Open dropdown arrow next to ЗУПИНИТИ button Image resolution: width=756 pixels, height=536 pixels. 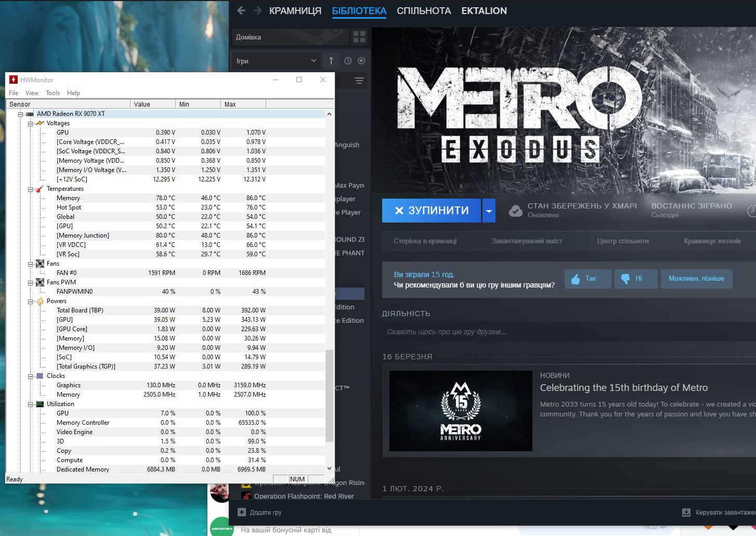point(489,211)
